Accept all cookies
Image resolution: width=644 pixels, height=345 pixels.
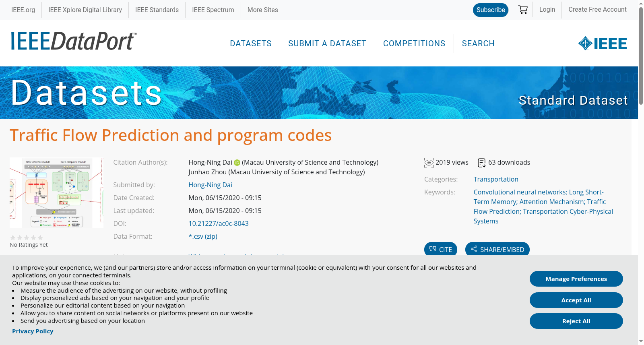click(x=576, y=300)
